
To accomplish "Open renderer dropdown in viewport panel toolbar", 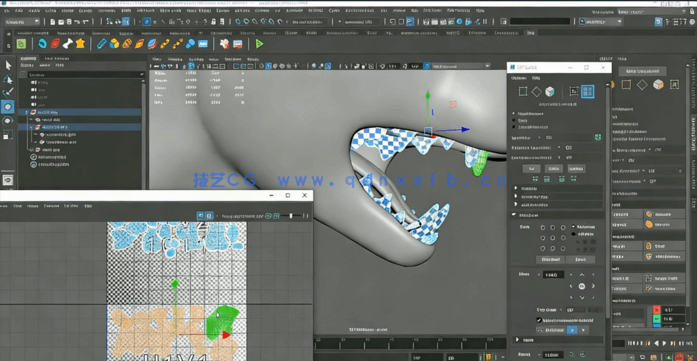I will click(x=461, y=66).
